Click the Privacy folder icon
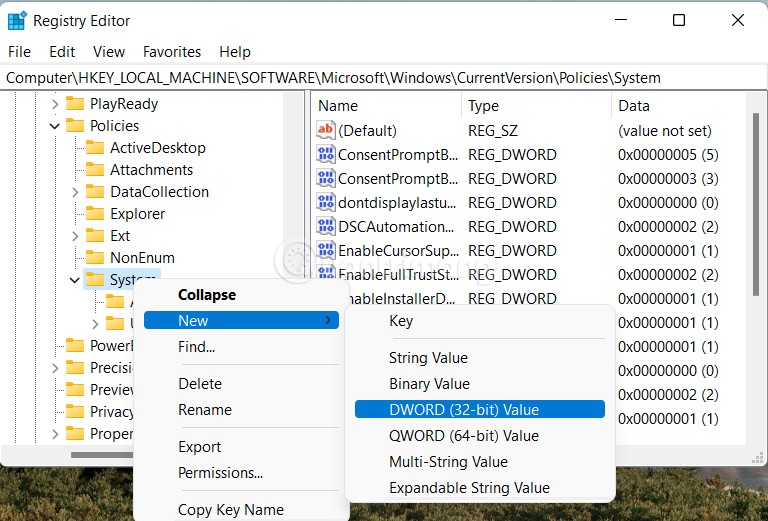The height and width of the screenshot is (521, 768). (x=75, y=412)
